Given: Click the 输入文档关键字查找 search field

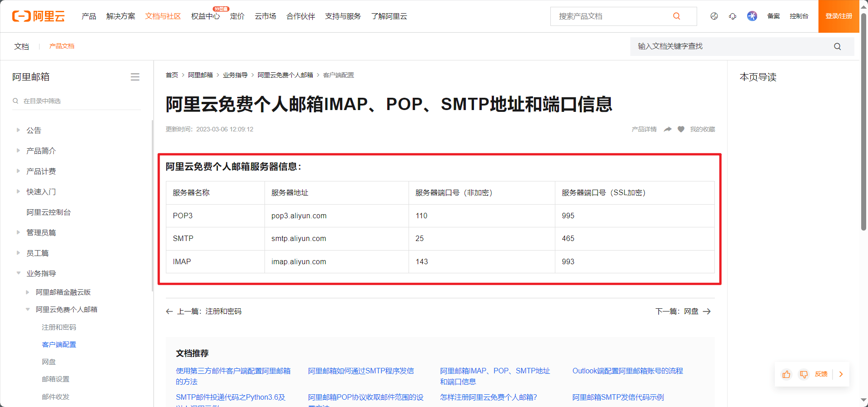Looking at the screenshot, I should (x=732, y=46).
